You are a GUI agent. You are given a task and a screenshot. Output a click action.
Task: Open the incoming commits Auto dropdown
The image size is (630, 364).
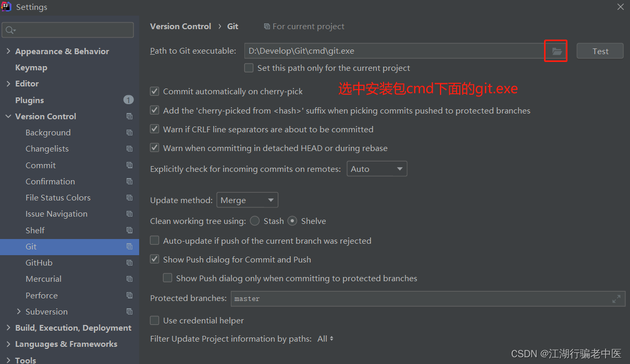377,169
